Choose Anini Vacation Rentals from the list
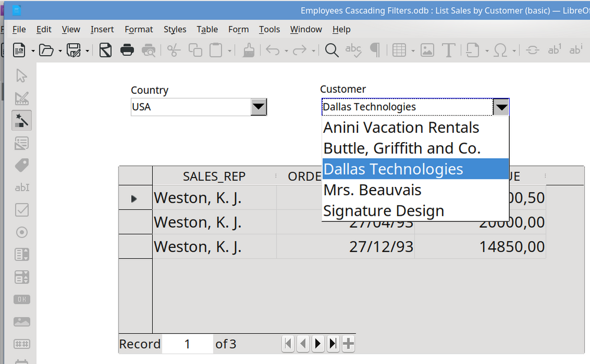590x364 pixels. coord(415,127)
